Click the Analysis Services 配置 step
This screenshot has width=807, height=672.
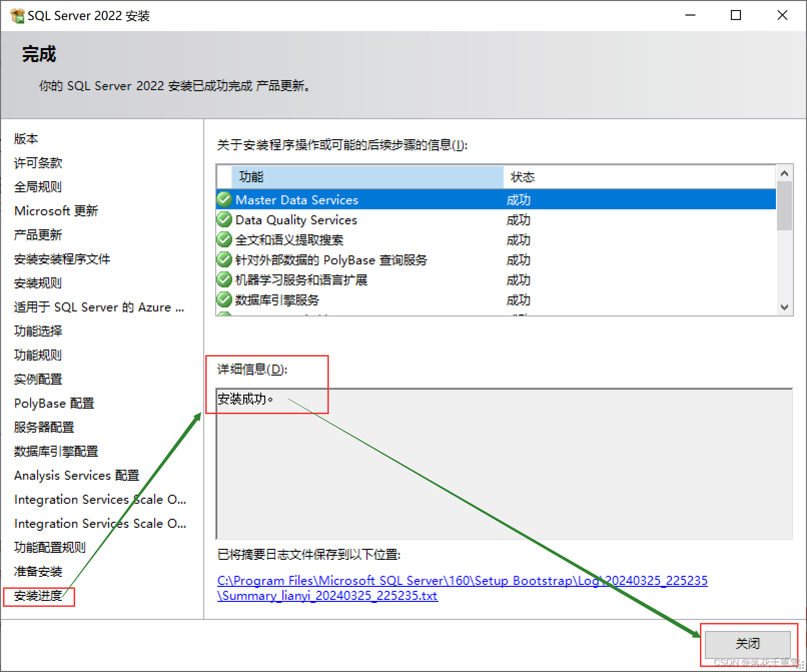point(77,475)
